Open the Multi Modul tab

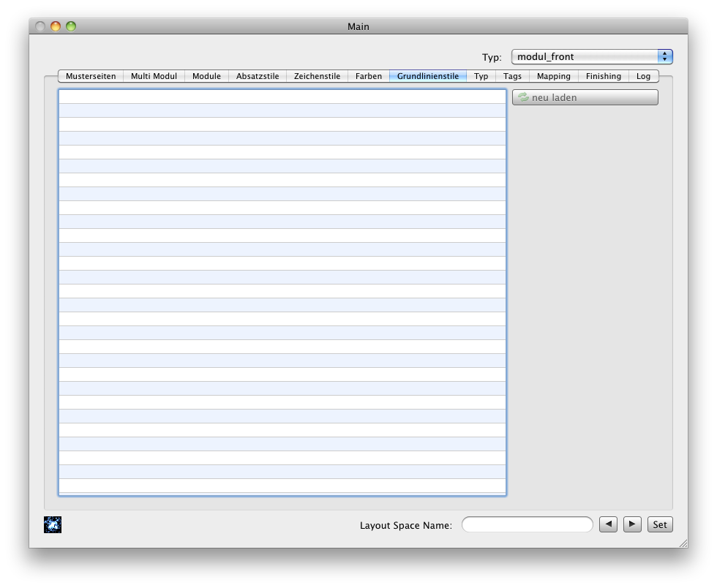point(154,76)
